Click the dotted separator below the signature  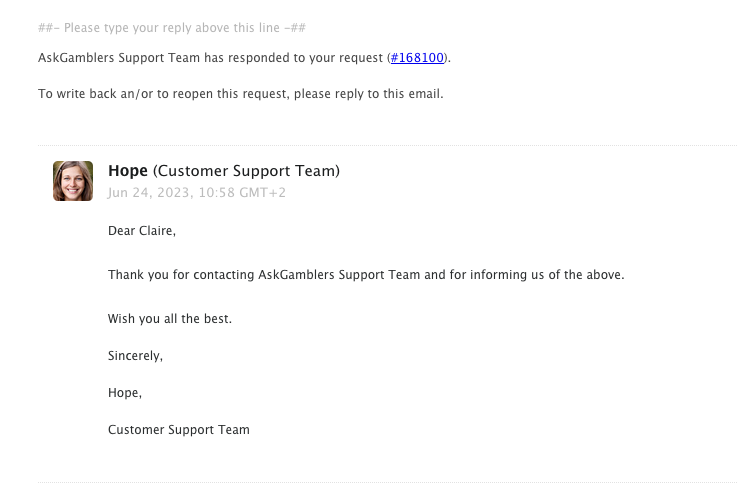coord(390,483)
